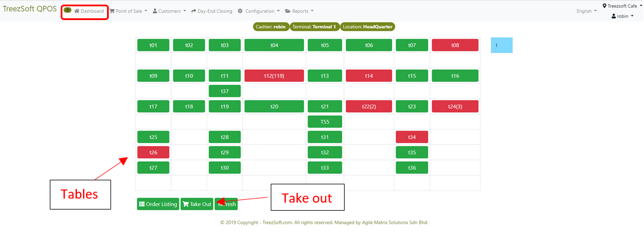644x245 pixels.
Task: Choose table t06
Action: [x=369, y=45]
